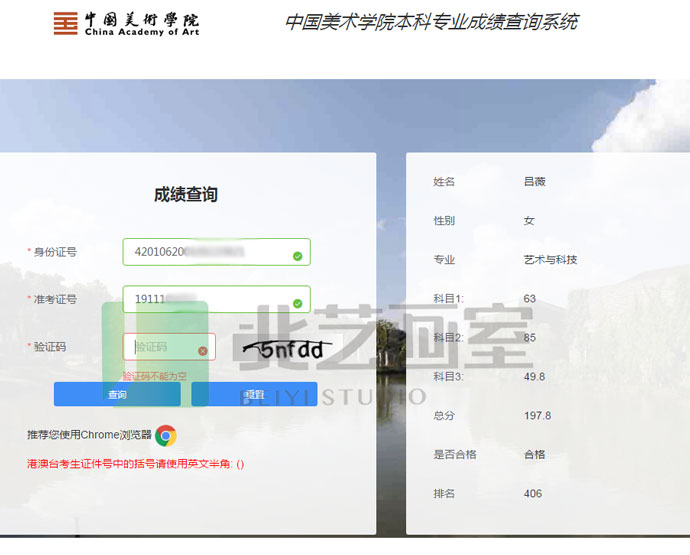Click into the 验证码 input box
690x555 pixels.
coord(160,347)
